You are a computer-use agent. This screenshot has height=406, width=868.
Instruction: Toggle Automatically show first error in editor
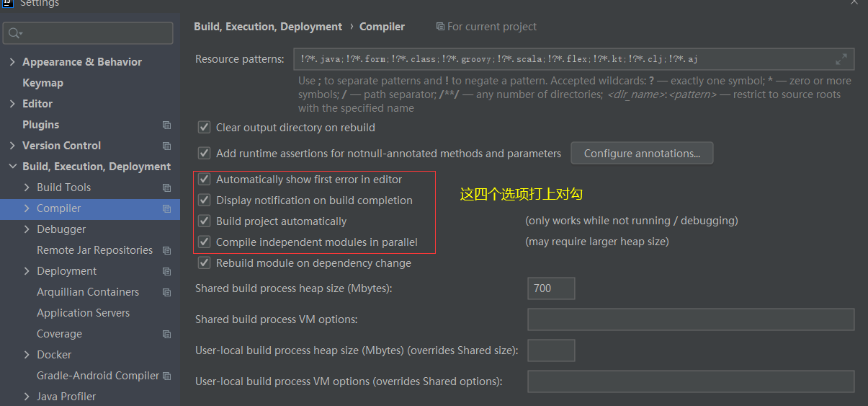tap(204, 180)
